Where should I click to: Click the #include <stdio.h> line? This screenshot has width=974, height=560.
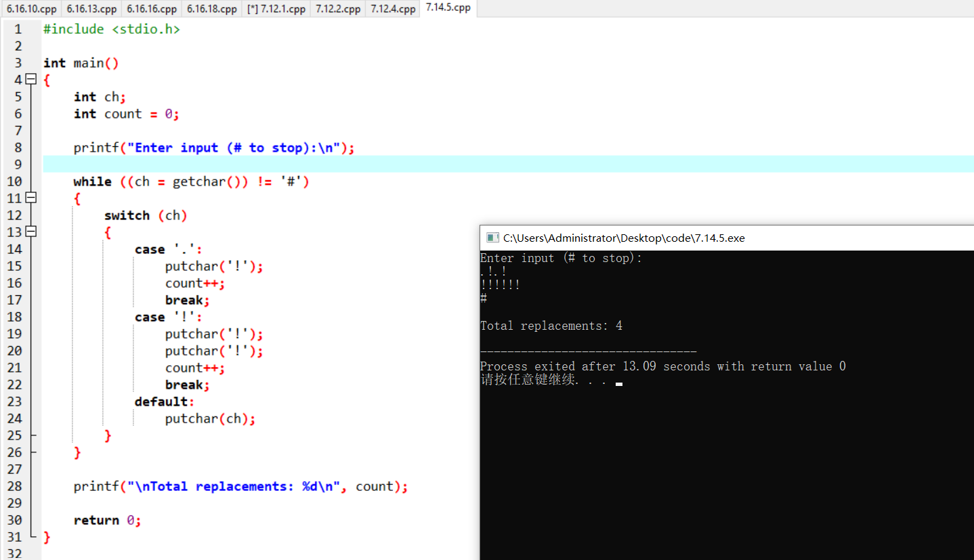[112, 29]
